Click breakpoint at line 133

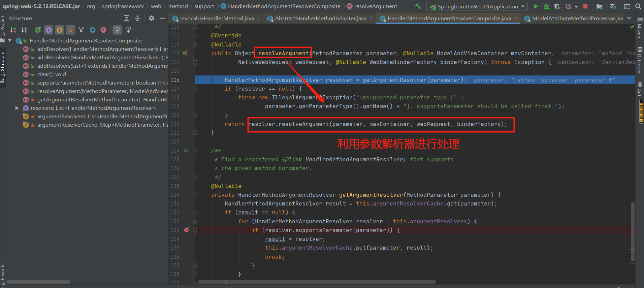tap(187, 230)
